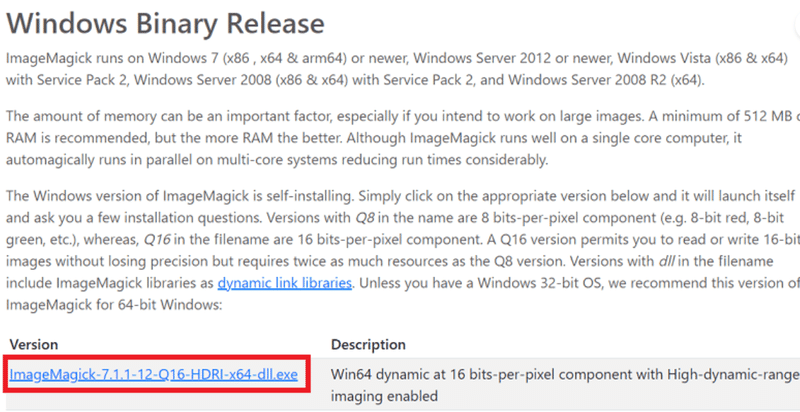800x412 pixels.
Task: Click the line ImageMagick for 64-bit Windows
Action: coord(115,305)
